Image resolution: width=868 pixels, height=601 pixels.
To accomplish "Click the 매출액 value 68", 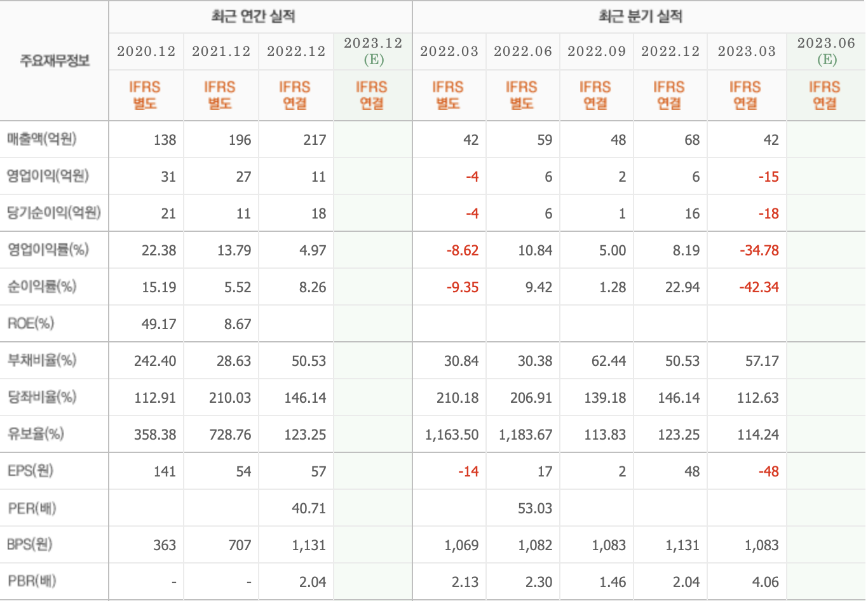I will [692, 140].
